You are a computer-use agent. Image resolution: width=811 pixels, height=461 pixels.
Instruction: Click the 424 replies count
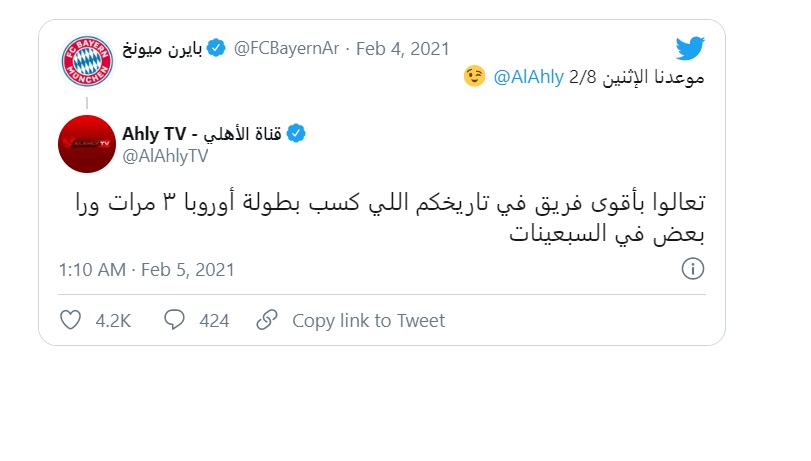pos(214,320)
